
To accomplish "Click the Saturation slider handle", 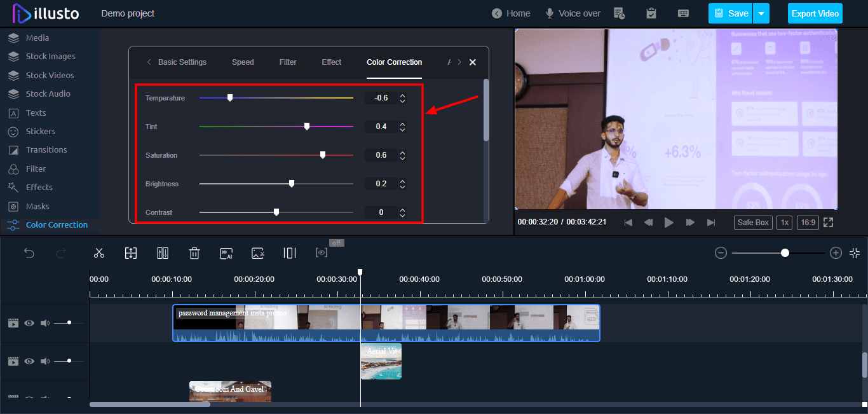I will (x=323, y=155).
